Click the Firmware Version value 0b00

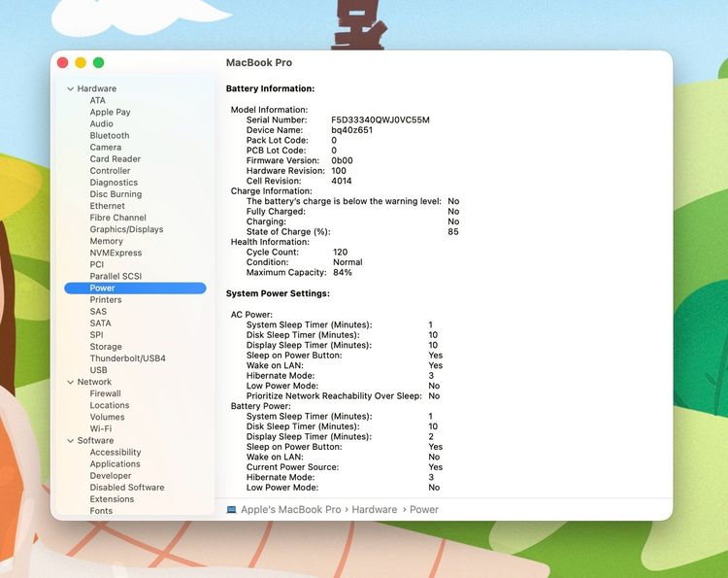pos(342,160)
